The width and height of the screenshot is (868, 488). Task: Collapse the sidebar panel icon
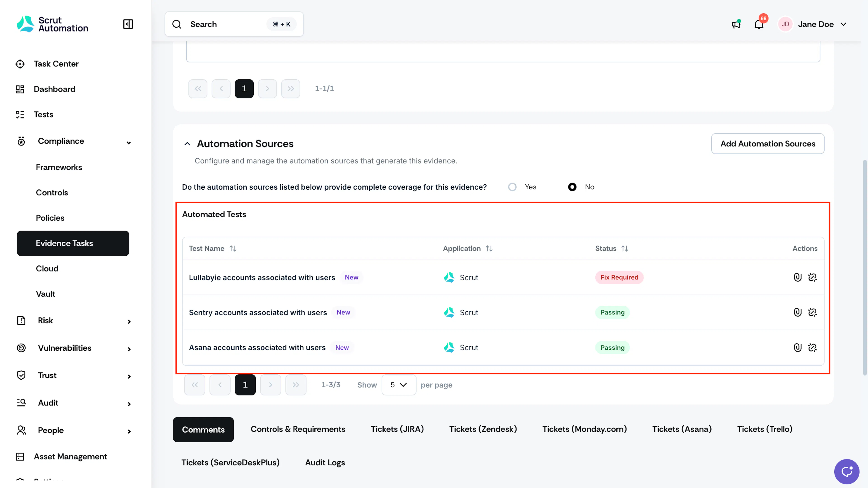[128, 24]
